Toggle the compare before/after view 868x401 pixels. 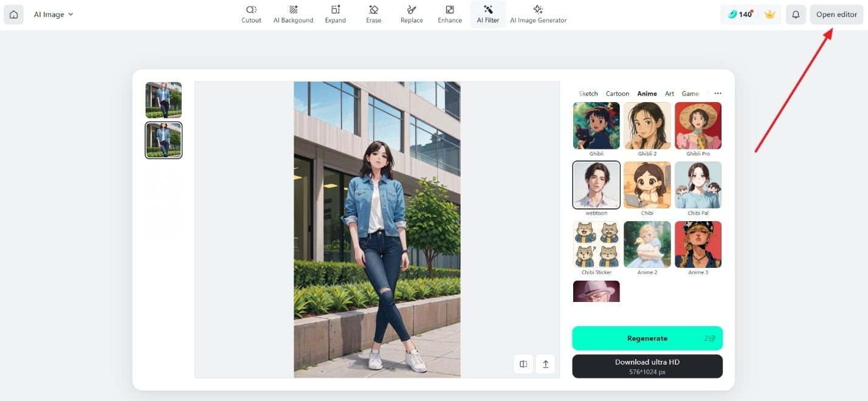pyautogui.click(x=523, y=364)
